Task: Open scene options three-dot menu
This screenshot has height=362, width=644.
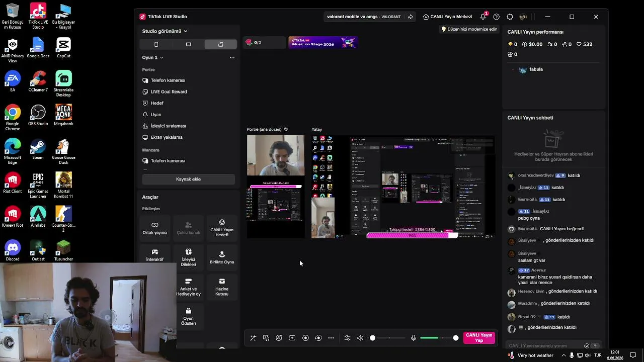Action: point(232,58)
